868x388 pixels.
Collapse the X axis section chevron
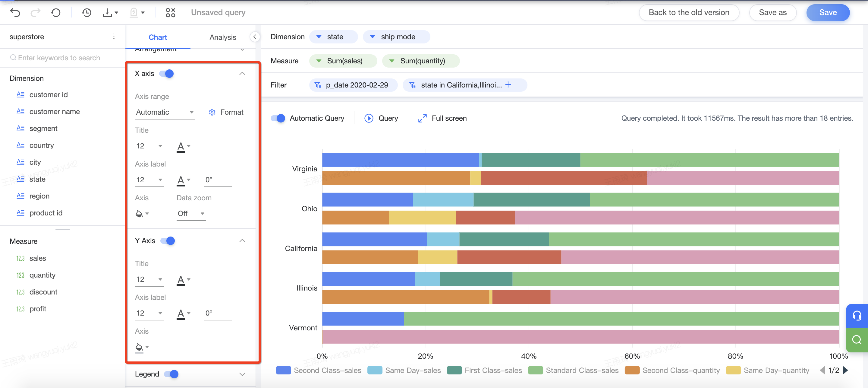(242, 74)
